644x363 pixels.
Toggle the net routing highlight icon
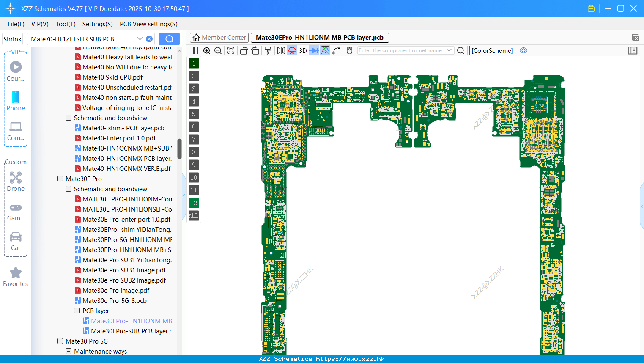click(x=325, y=50)
